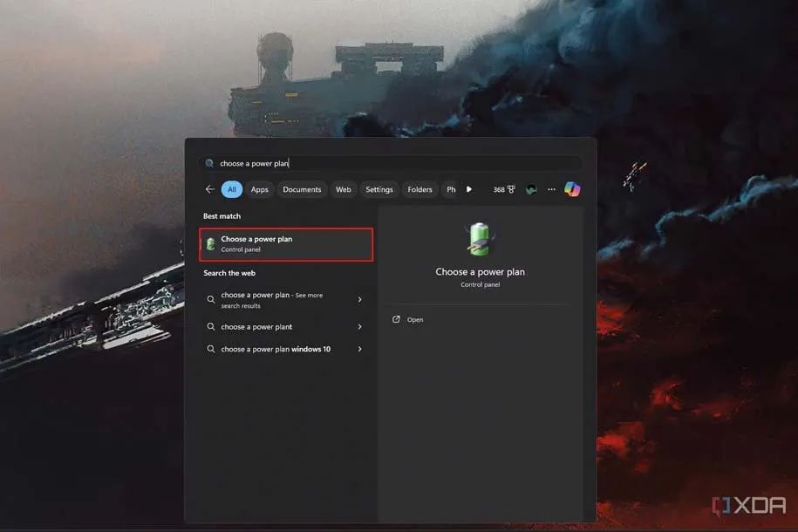
Task: Click Open in the preview pane
Action: [414, 320]
